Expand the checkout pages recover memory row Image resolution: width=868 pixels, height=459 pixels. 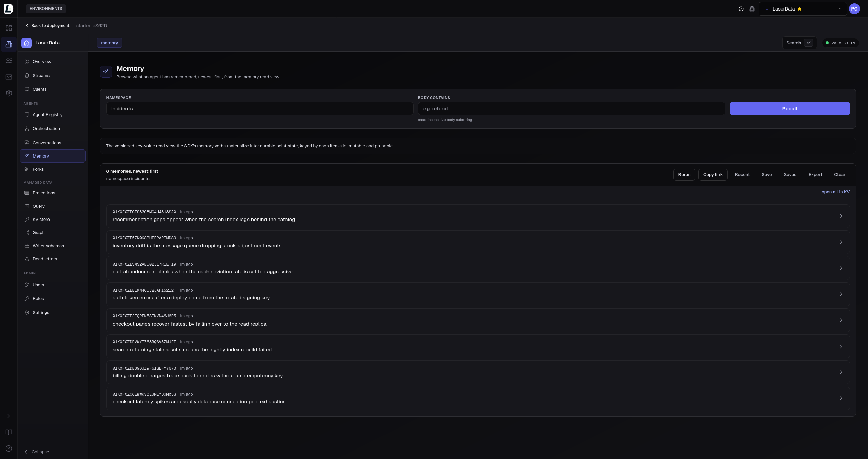(x=478, y=320)
